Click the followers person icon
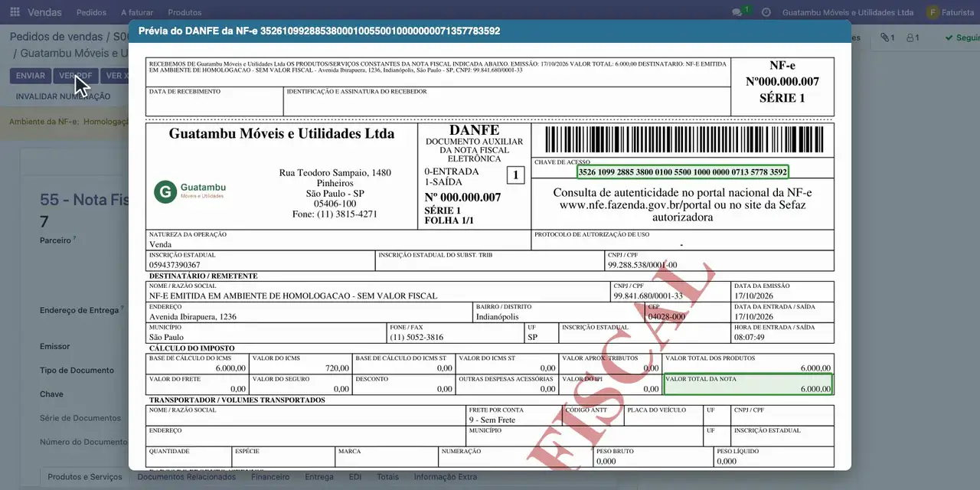This screenshot has width=980, height=490. click(912, 38)
